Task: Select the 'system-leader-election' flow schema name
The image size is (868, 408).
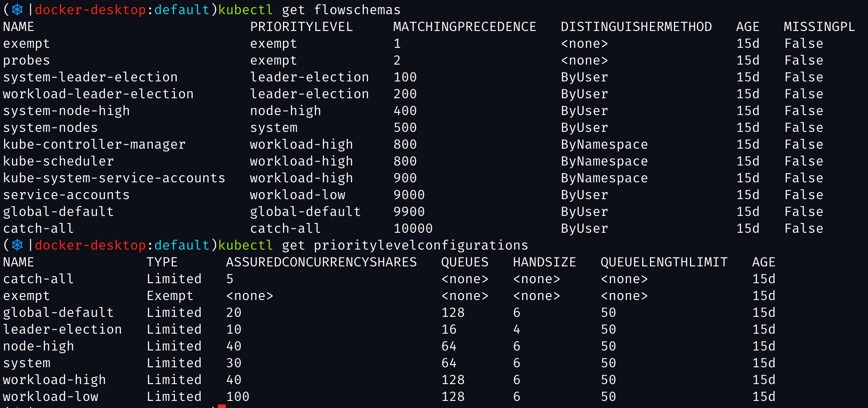Action: click(x=90, y=77)
